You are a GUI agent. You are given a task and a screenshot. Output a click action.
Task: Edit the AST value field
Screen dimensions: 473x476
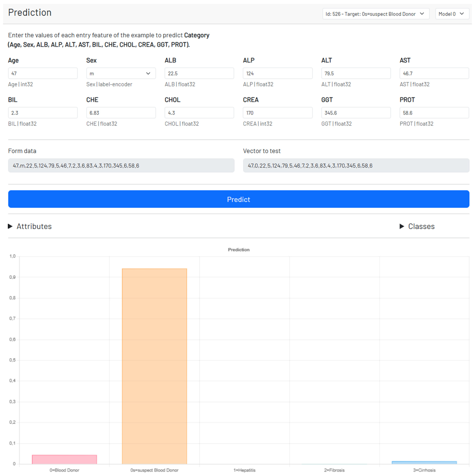(x=434, y=73)
